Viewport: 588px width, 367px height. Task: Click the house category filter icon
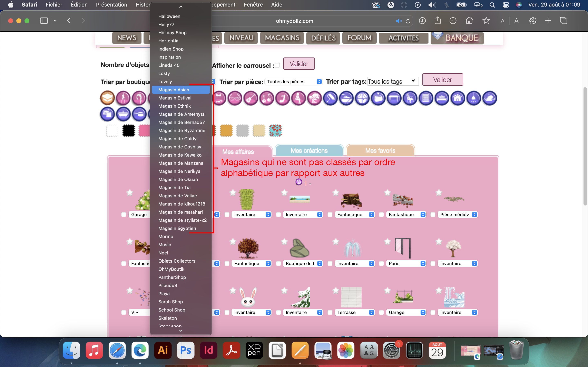click(458, 98)
